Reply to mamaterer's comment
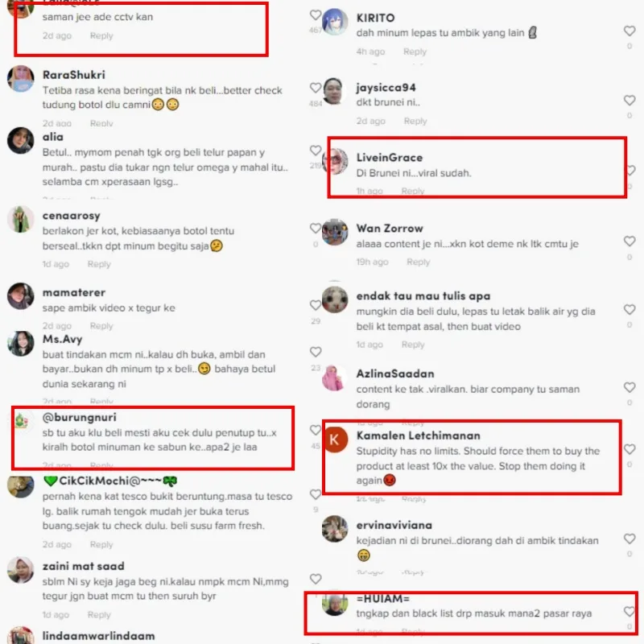The image size is (644, 644). [101, 326]
